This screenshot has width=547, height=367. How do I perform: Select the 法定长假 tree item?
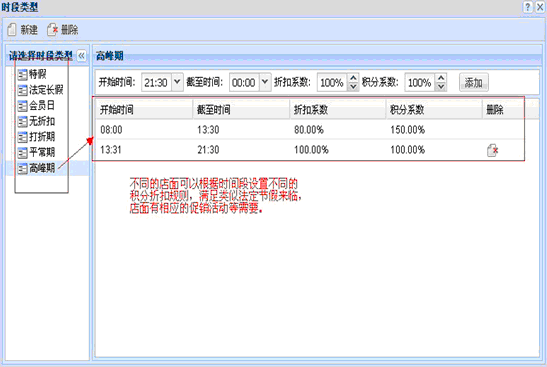(40, 90)
